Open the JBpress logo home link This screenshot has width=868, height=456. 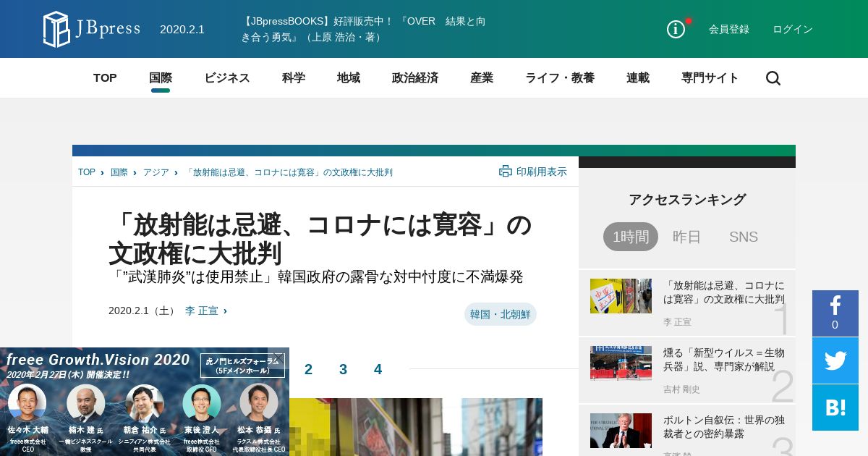[x=92, y=29]
